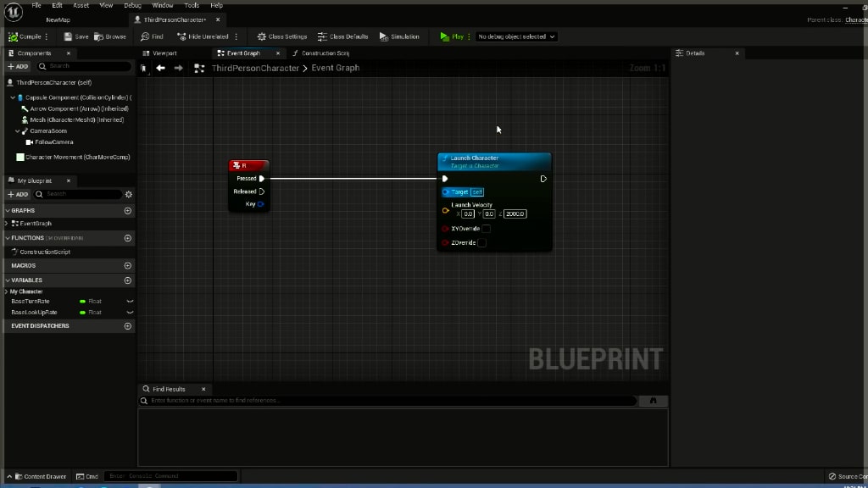Screen dimensions: 868x488
Task: Collapse the Capsule Component tree node
Action: [13, 97]
